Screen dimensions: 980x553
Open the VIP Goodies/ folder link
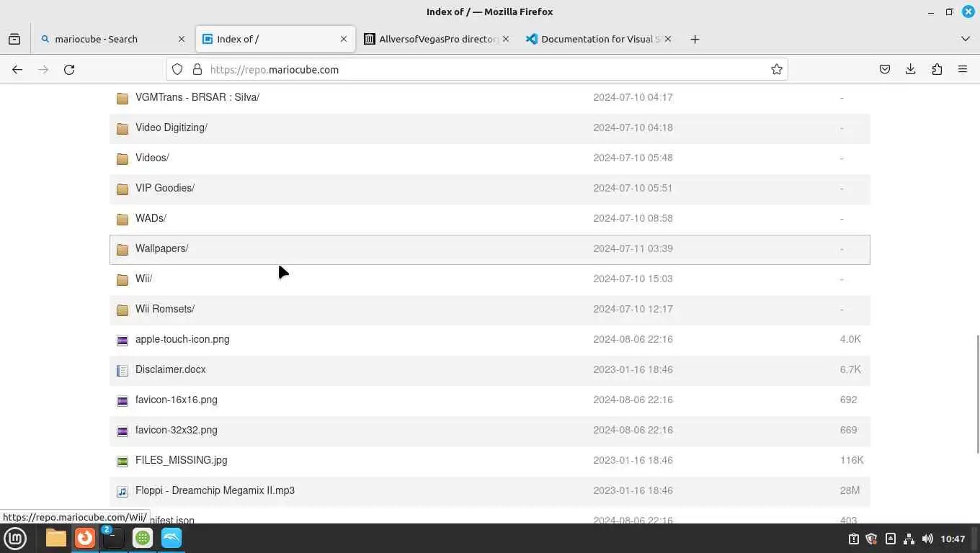pyautogui.click(x=165, y=188)
